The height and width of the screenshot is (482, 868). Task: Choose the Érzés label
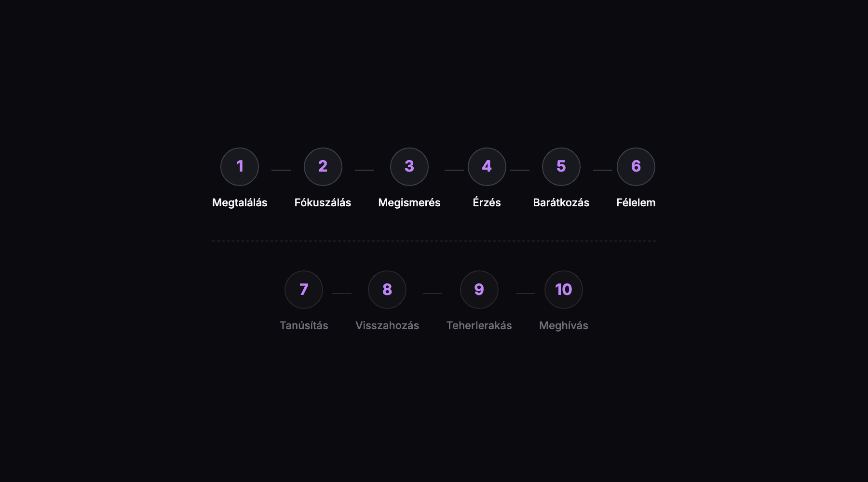tap(487, 203)
